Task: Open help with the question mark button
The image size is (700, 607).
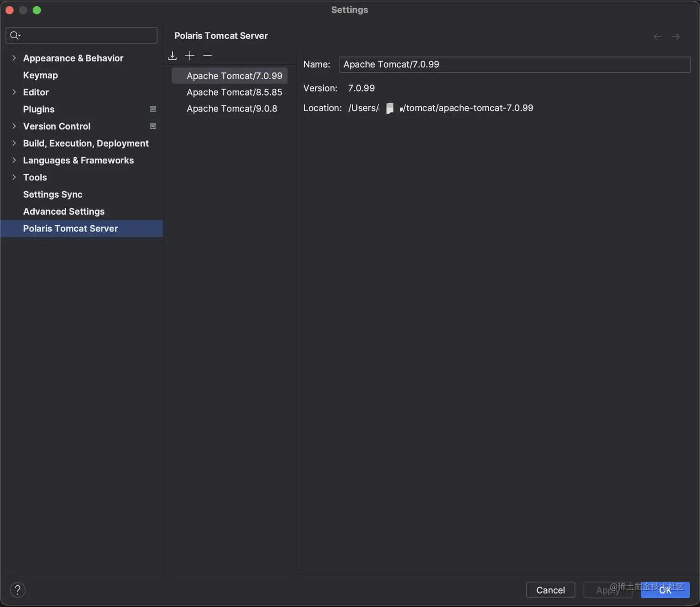Action: 18,590
